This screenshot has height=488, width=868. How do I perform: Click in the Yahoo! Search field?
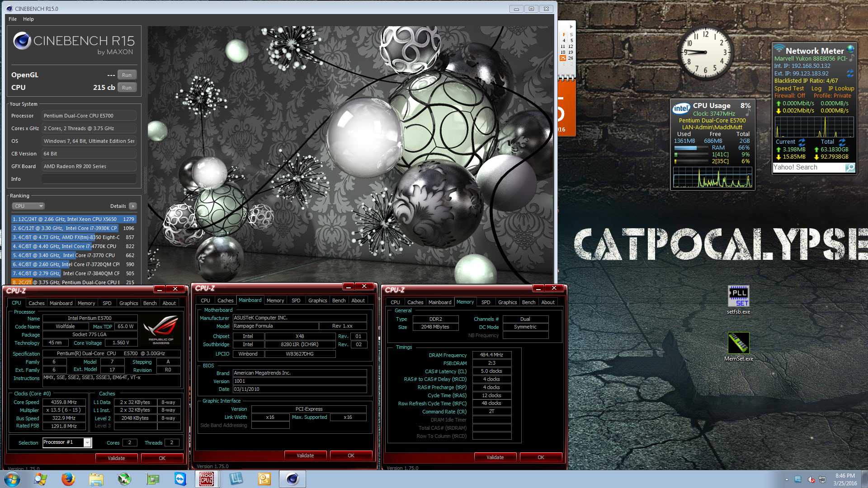point(808,167)
